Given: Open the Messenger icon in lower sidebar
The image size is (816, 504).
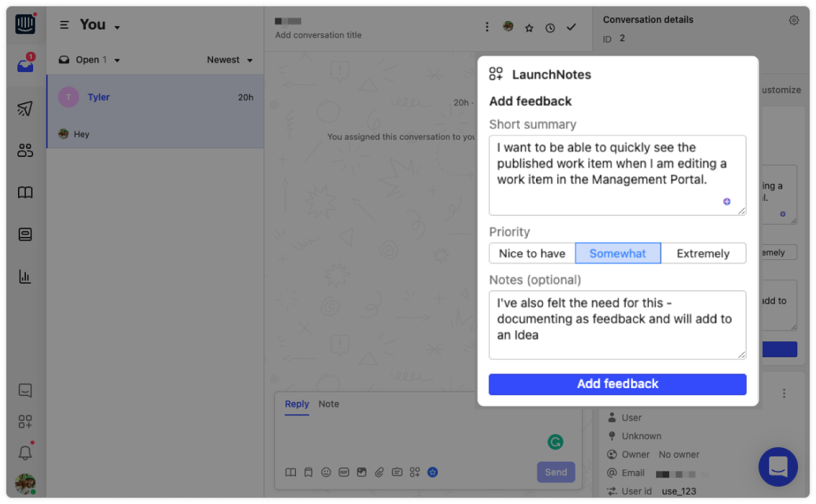Looking at the screenshot, I should point(25,390).
